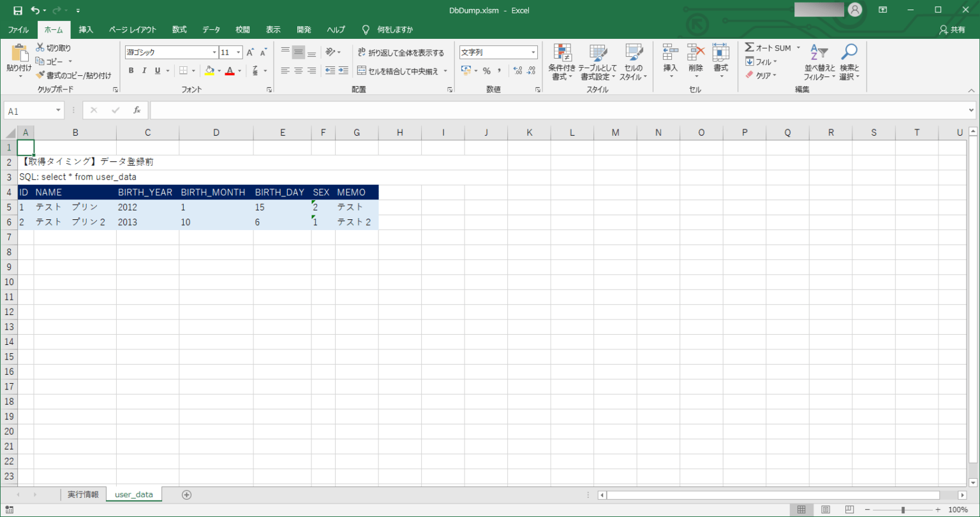Decrease decimal places icon
This screenshot has width=980, height=517.
tap(531, 71)
